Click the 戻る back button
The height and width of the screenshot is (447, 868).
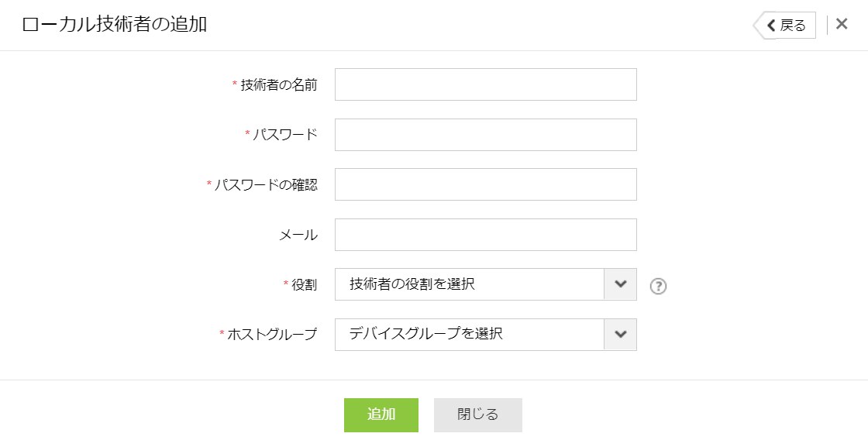click(787, 26)
